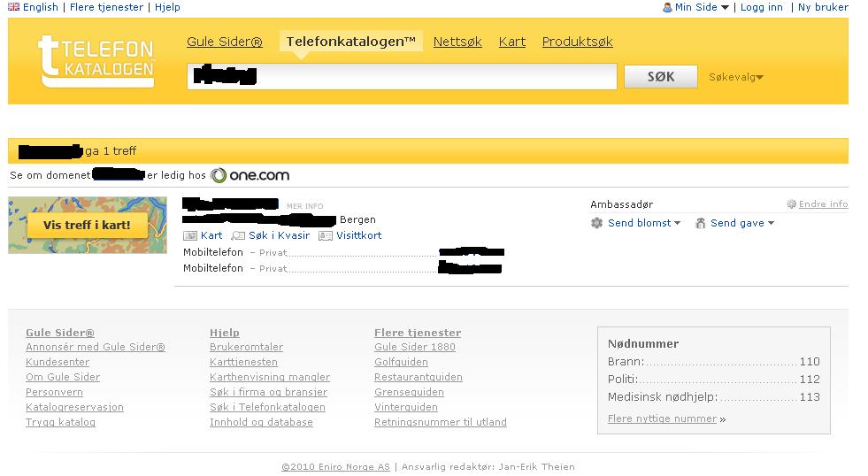Image resolution: width=868 pixels, height=476 pixels.
Task: Switch language to English
Action: tap(41, 7)
